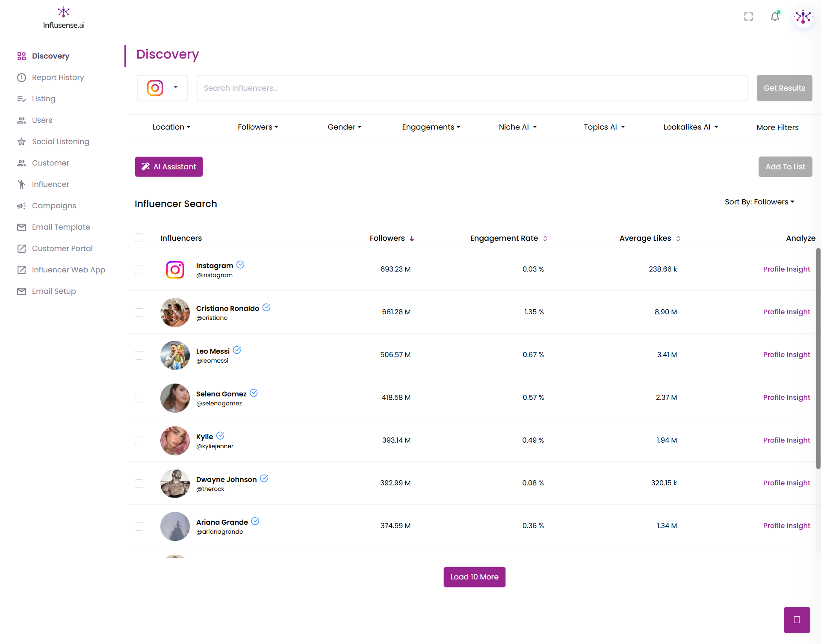Click the Report History clock icon
The height and width of the screenshot is (644, 821).
(21, 77)
